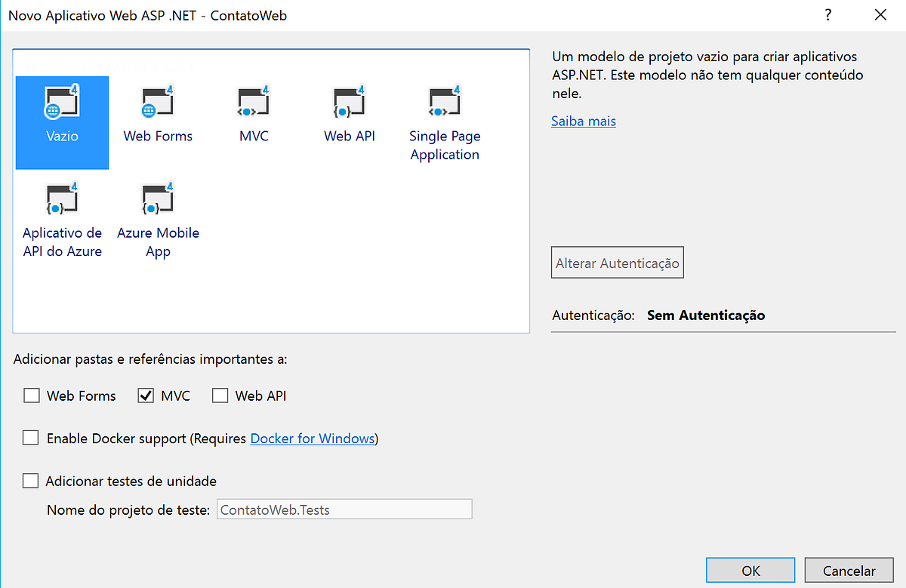Uncheck the MVC references checkbox
The image size is (906, 588).
click(144, 395)
